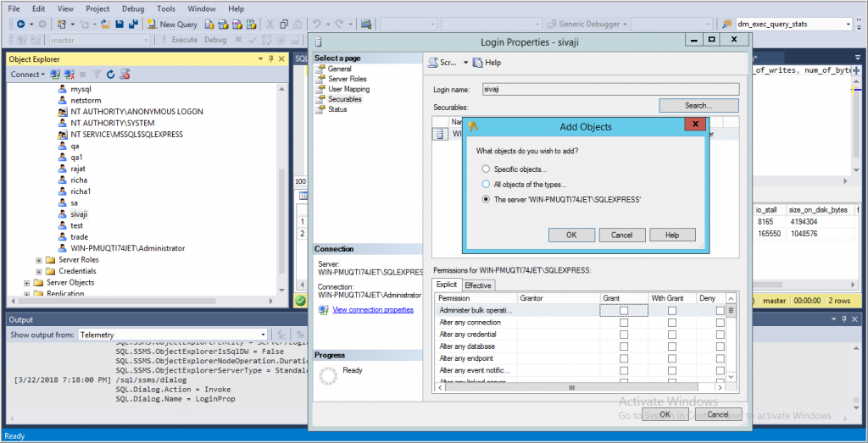Viewport: 868px width, 443px height.
Task: Click the Analysis Services DMX Query icon
Action: (237, 25)
